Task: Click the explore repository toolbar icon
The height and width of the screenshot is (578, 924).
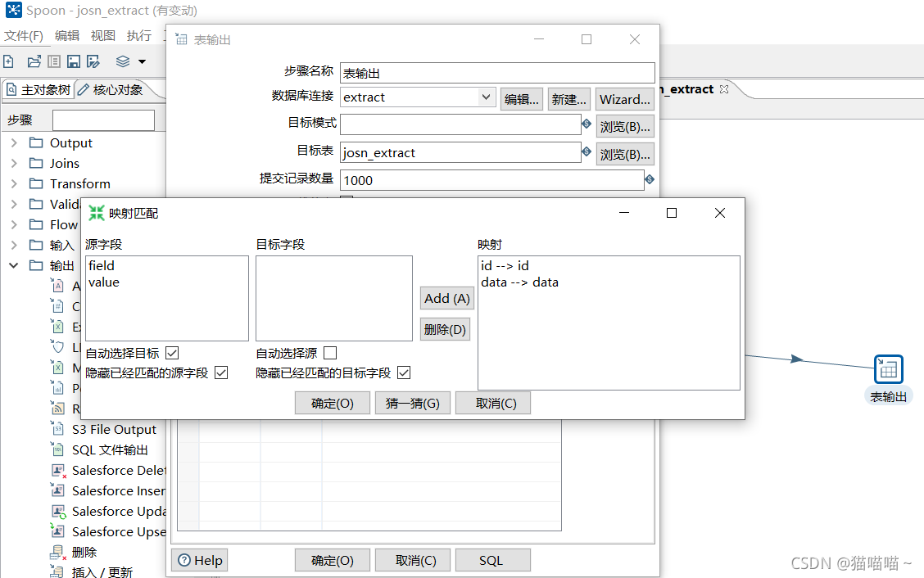Action: click(x=54, y=61)
